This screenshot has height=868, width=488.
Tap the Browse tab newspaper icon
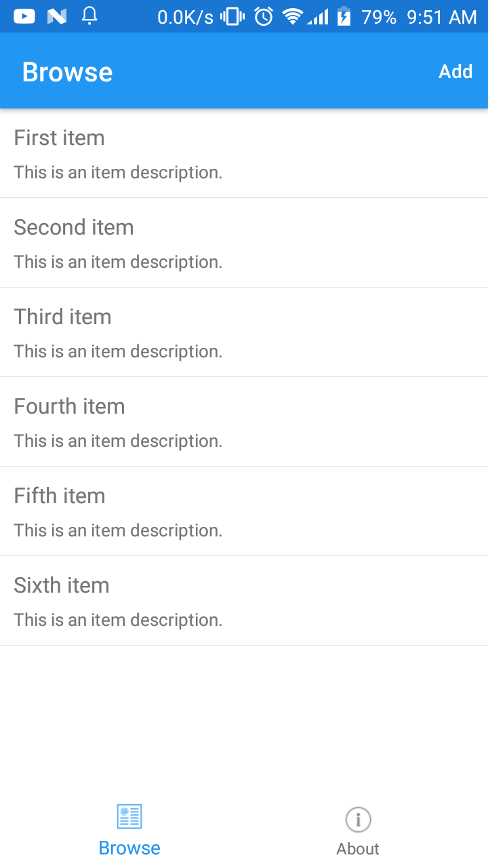click(129, 816)
